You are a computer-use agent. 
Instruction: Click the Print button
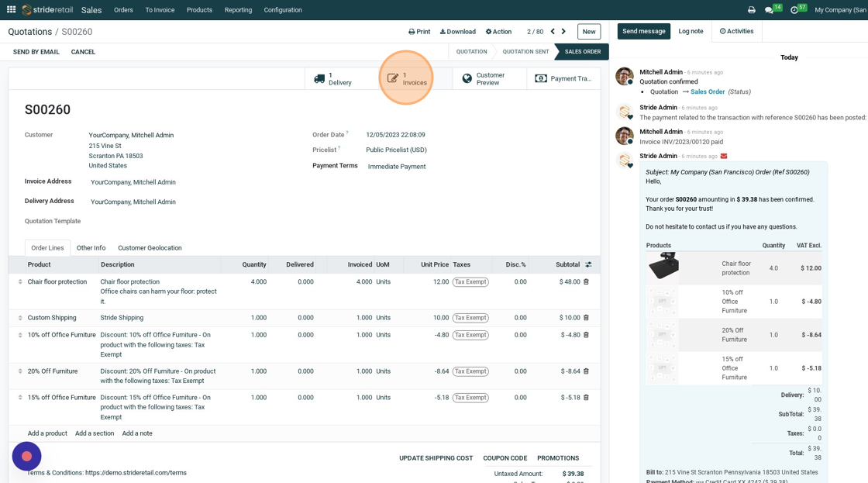419,32
